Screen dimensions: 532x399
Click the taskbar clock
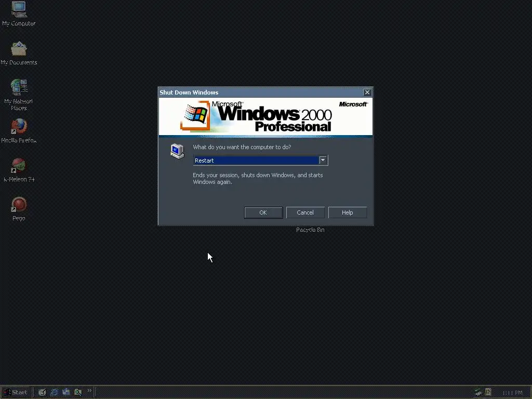click(x=512, y=393)
